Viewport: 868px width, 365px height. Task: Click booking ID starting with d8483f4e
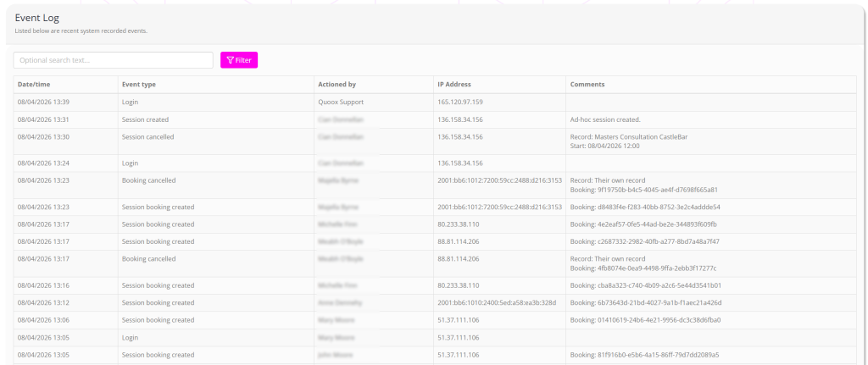(x=645, y=207)
